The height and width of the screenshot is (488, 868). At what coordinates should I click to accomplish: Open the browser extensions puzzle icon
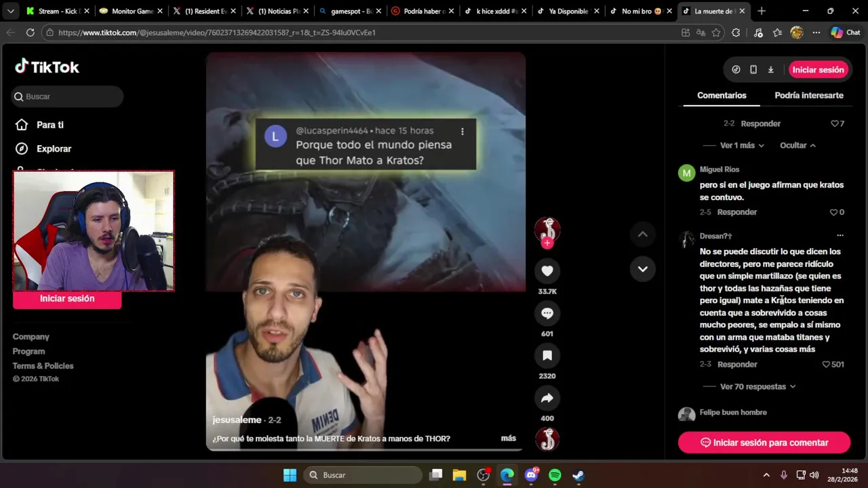736,33
